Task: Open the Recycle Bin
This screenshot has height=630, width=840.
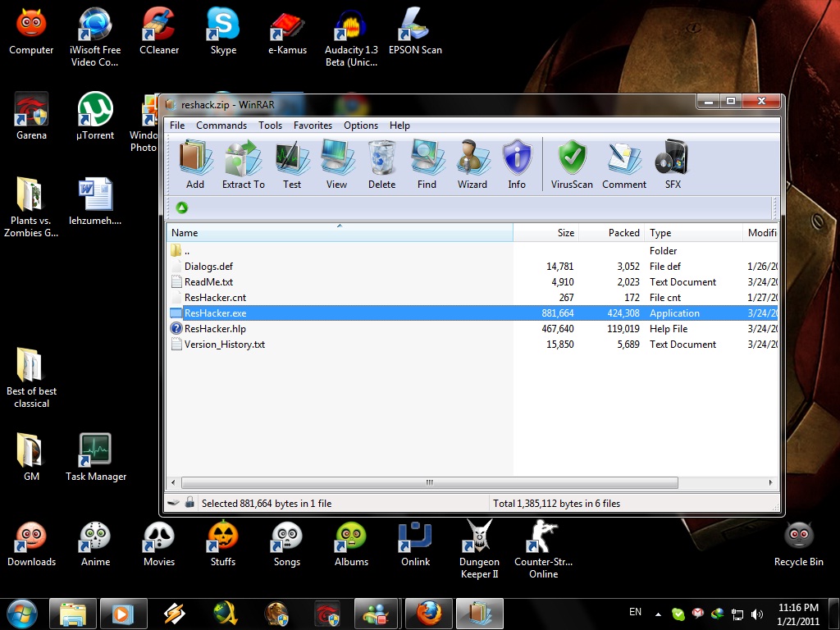Action: click(x=799, y=543)
